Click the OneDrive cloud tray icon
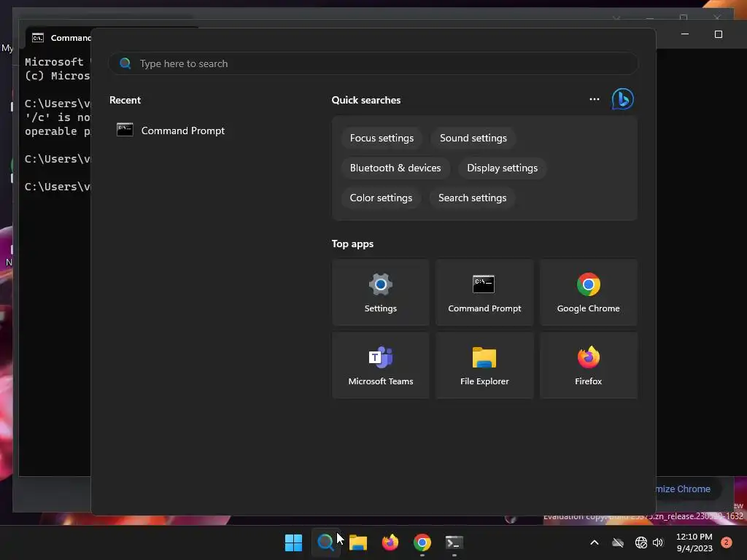Viewport: 747px width, 560px height. [x=618, y=542]
